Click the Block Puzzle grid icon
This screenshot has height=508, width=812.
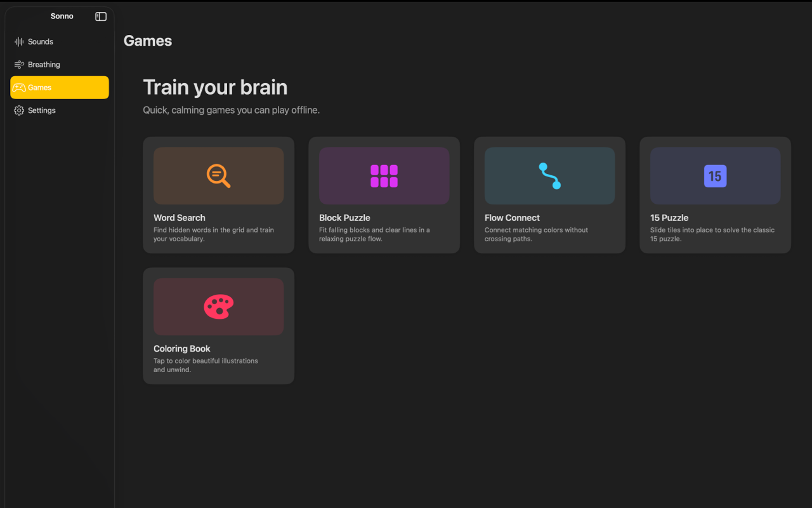pyautogui.click(x=384, y=176)
